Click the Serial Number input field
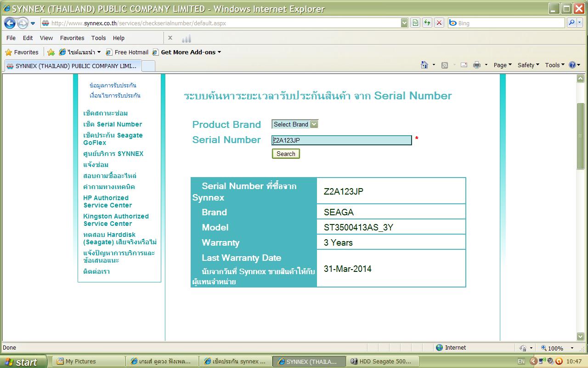This screenshot has height=368, width=588. tap(341, 140)
